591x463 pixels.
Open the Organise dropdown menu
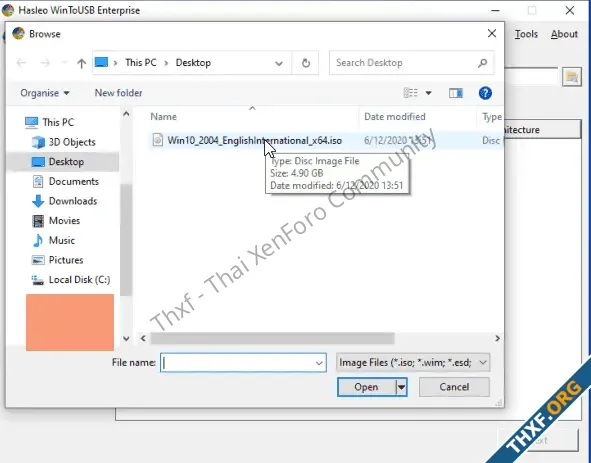click(x=45, y=93)
